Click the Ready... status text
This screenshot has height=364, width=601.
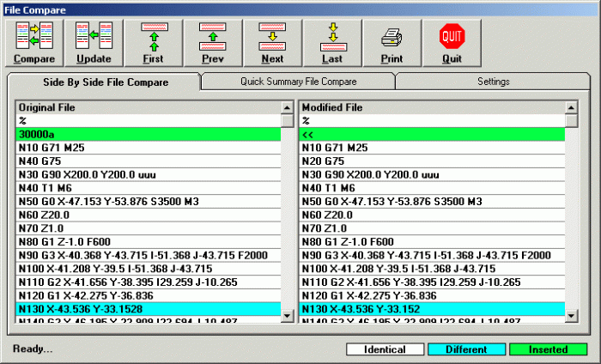pos(33,349)
